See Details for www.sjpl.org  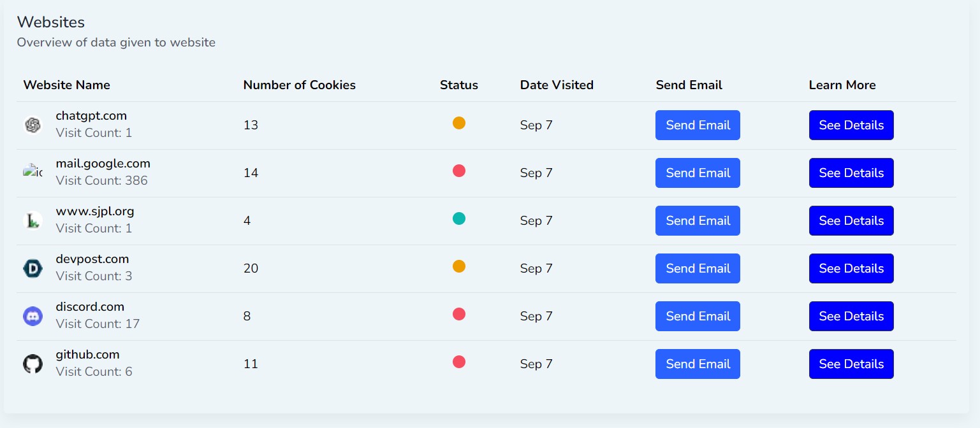(851, 221)
